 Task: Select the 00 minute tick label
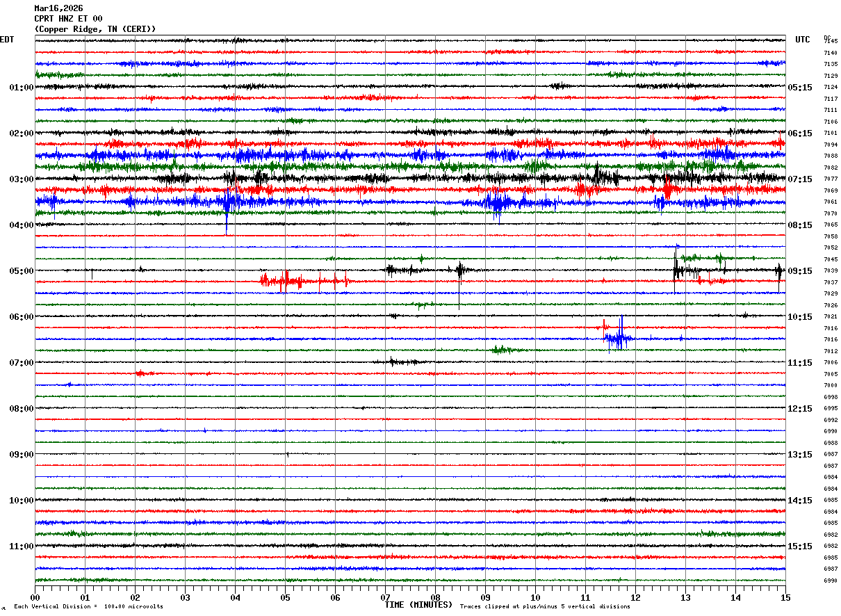(x=35, y=597)
